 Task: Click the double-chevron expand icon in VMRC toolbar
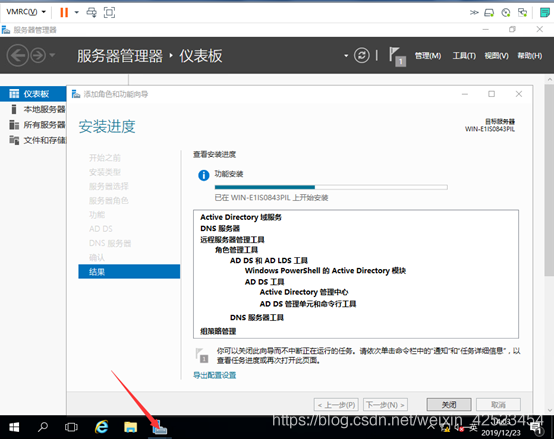(x=474, y=13)
